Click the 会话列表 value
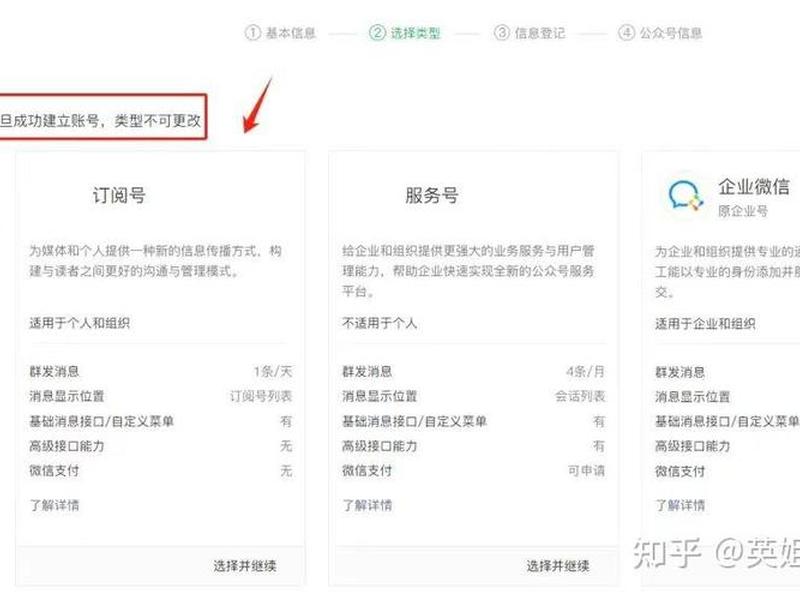The width and height of the screenshot is (800, 600). tap(580, 396)
